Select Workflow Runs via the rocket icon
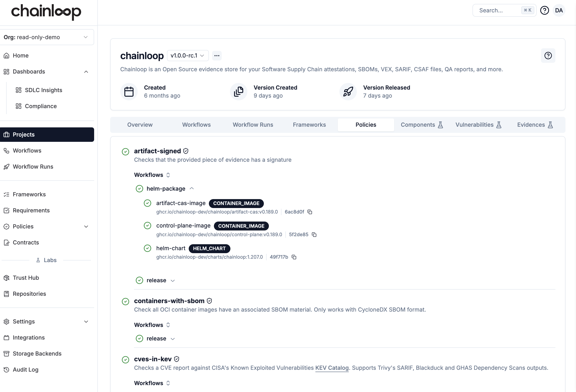 pyautogui.click(x=33, y=167)
